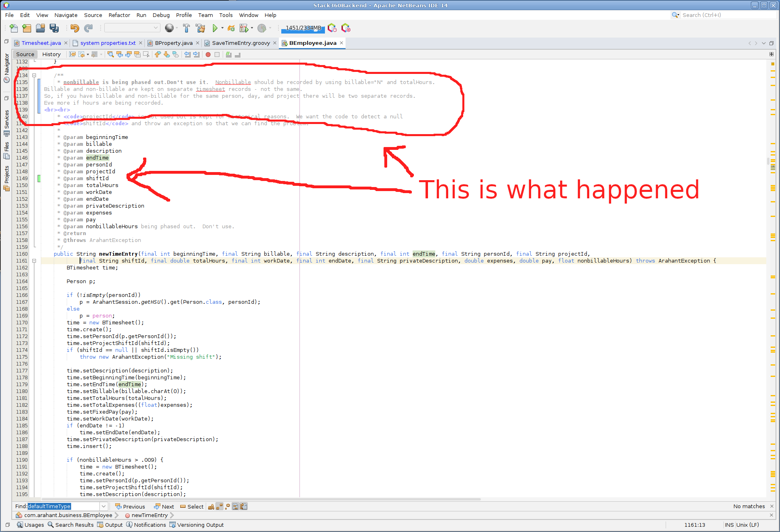Screen dimensions: 780x532
Task: Toggle Match Case in find bar
Action: tap(211, 507)
